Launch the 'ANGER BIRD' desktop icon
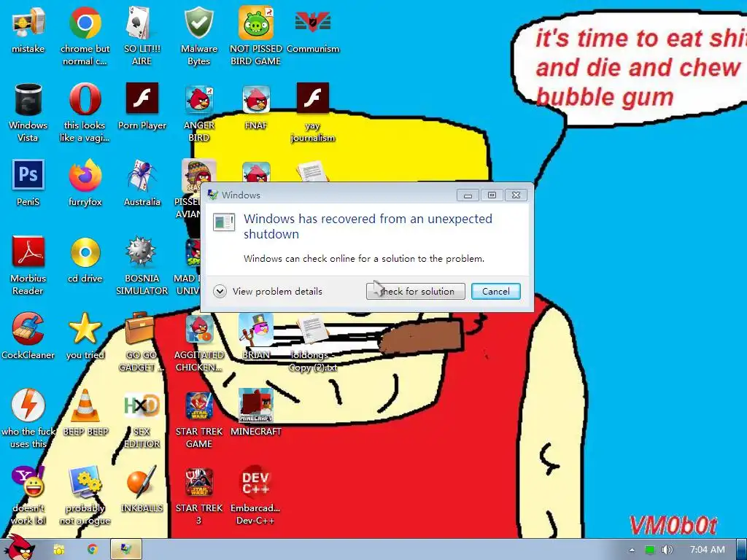The height and width of the screenshot is (560, 747). click(x=198, y=99)
